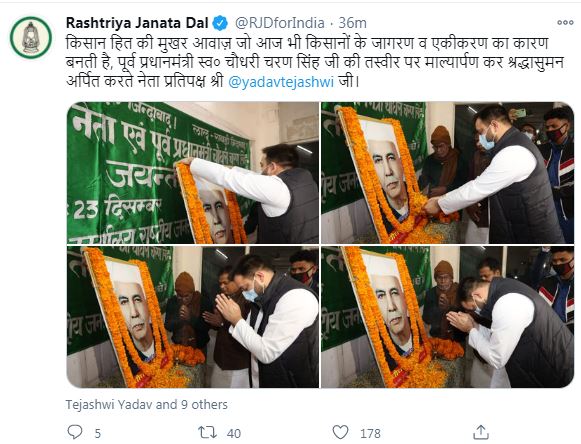This screenshot has width=581, height=444.
Task: Open top-left photo with green banner
Action: click(x=193, y=173)
